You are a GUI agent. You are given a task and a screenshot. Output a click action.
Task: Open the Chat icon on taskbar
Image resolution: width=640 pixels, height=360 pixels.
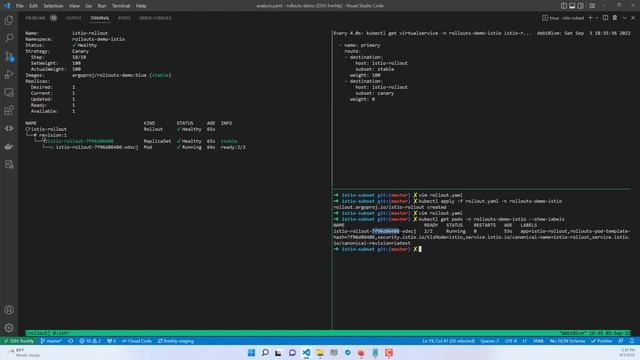pyautogui.click(x=292, y=353)
